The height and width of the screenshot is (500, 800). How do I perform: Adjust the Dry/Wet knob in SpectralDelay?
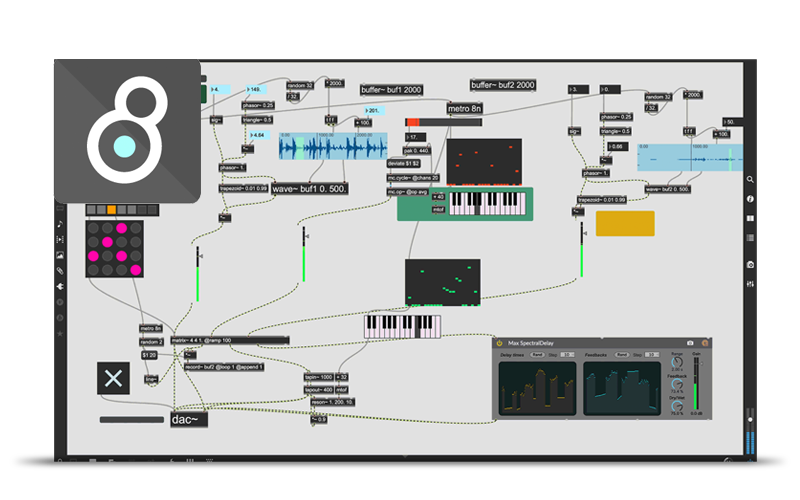[677, 407]
